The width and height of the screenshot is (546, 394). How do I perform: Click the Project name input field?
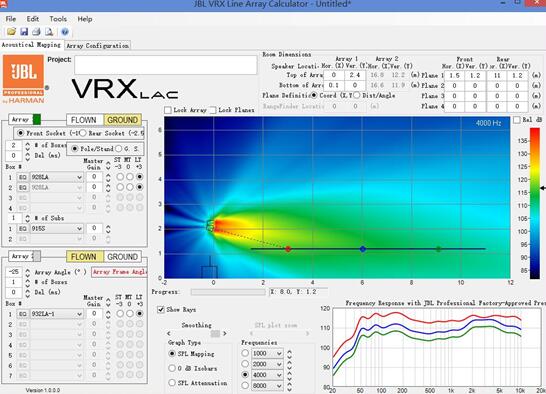coord(166,65)
